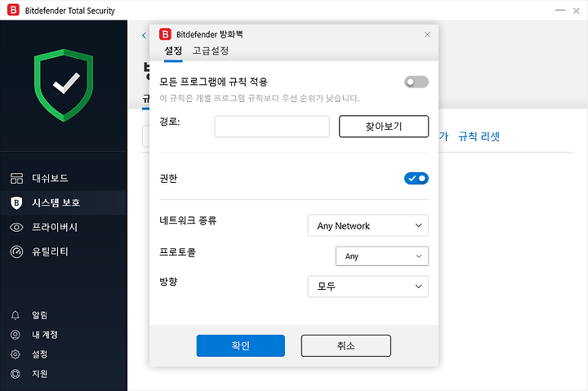The width and height of the screenshot is (588, 391).
Task: Click the 취소 cancel button
Action: [x=345, y=345]
